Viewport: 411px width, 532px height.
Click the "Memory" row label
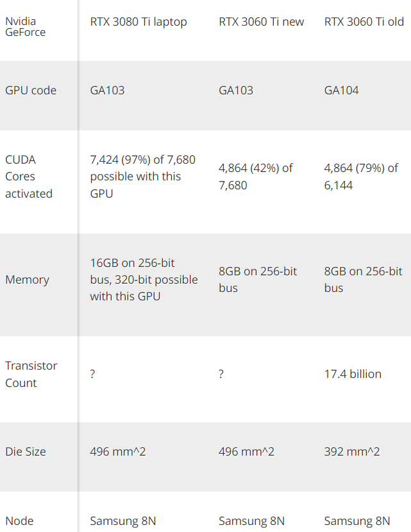[x=27, y=280]
